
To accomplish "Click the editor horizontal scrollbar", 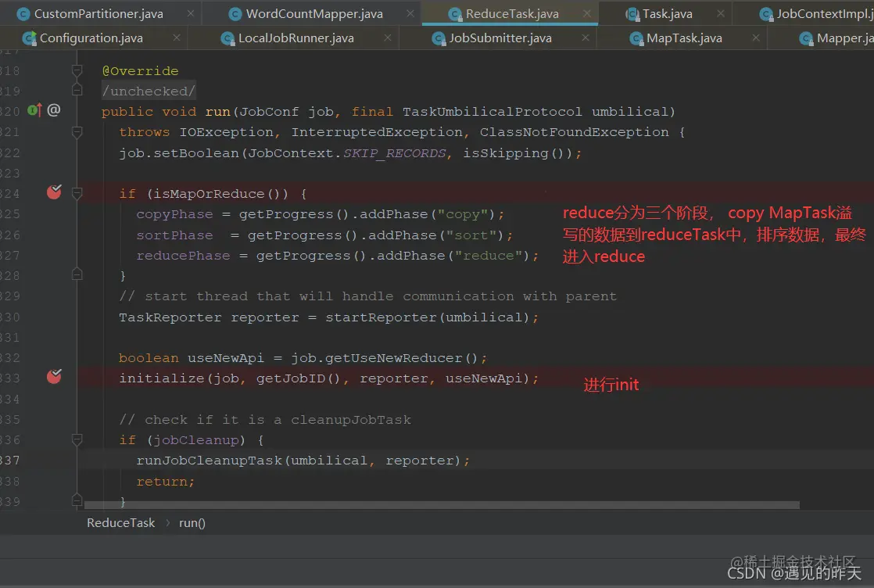I will tap(442, 505).
